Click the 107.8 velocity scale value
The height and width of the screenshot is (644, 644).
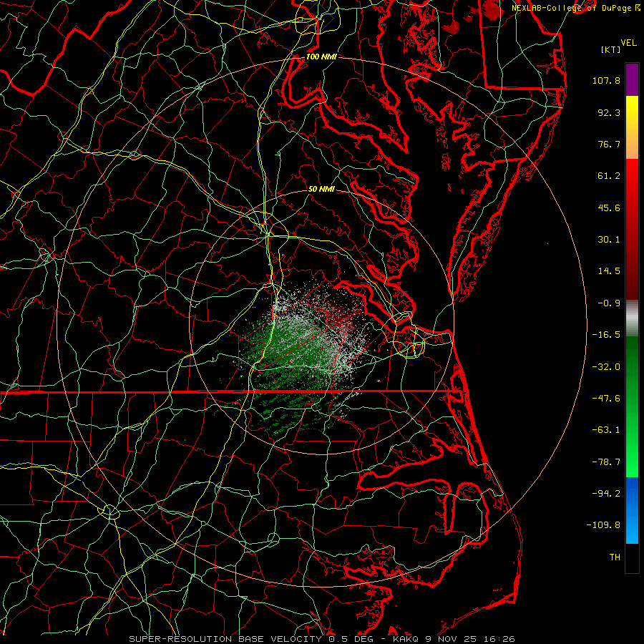click(x=606, y=80)
